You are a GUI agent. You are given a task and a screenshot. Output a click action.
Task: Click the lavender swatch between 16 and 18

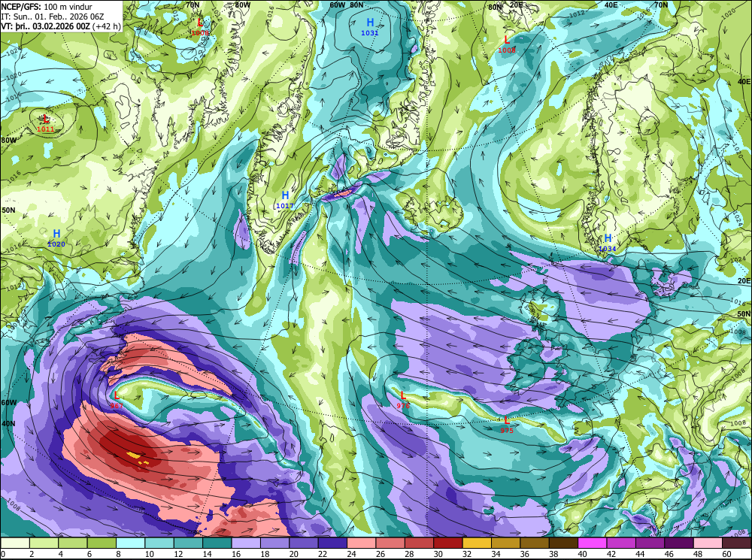coord(246,543)
